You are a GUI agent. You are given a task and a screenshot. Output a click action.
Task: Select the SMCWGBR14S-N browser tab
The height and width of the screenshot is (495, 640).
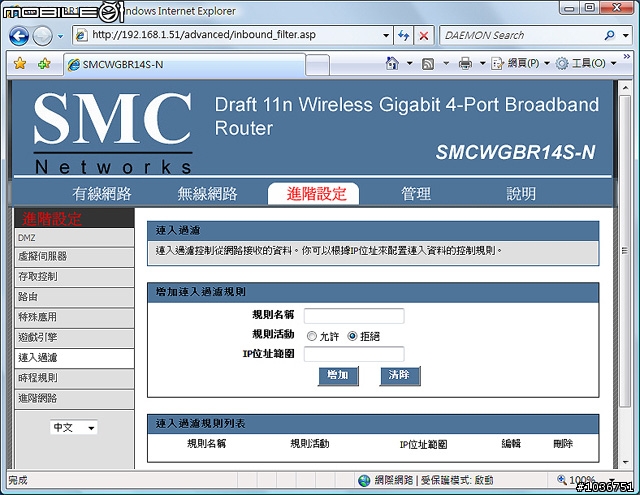pyautogui.click(x=184, y=64)
